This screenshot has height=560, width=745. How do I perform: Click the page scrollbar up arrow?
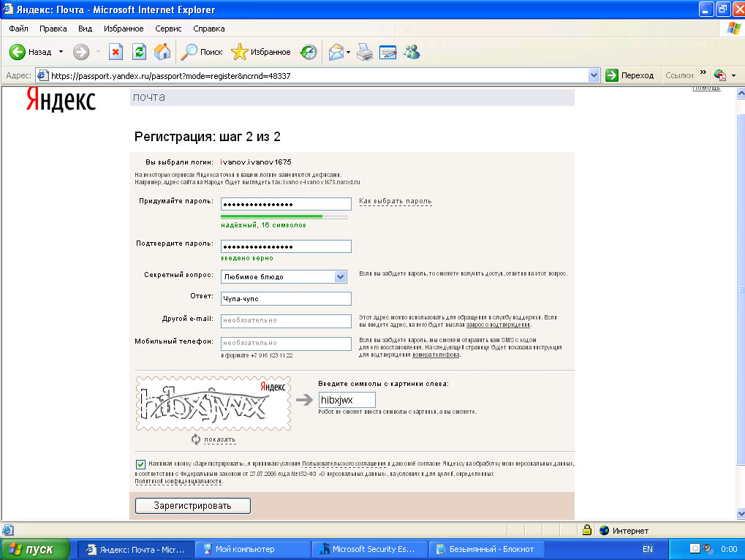[741, 93]
